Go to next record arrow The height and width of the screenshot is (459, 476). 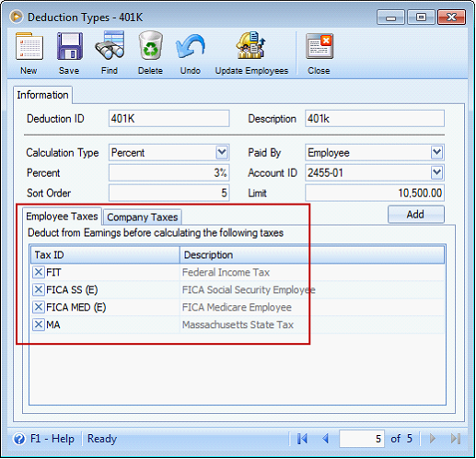point(433,439)
